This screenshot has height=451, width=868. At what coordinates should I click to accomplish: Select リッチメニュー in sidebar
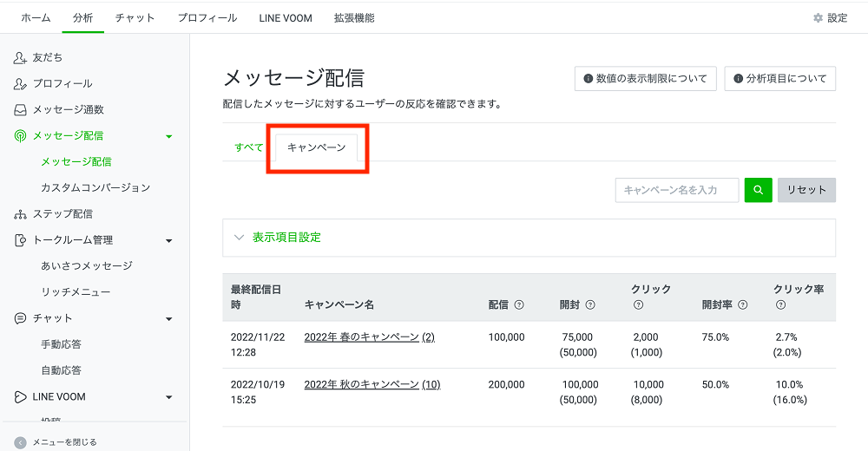tap(76, 292)
